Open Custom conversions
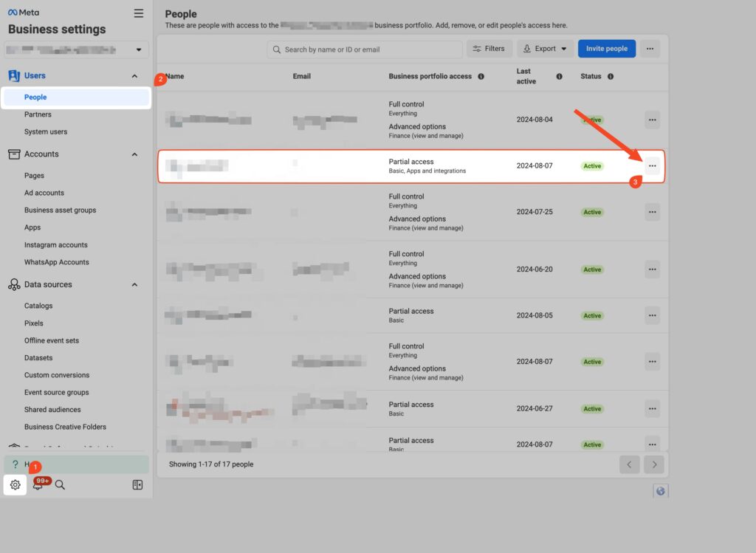This screenshot has width=756, height=553. click(x=57, y=375)
